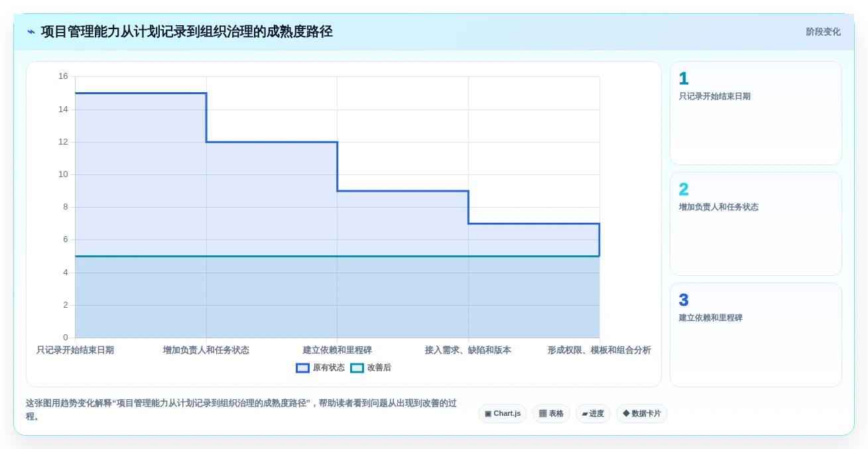Click the 进度 tag chip
The width and height of the screenshot is (868, 449).
[x=593, y=414]
